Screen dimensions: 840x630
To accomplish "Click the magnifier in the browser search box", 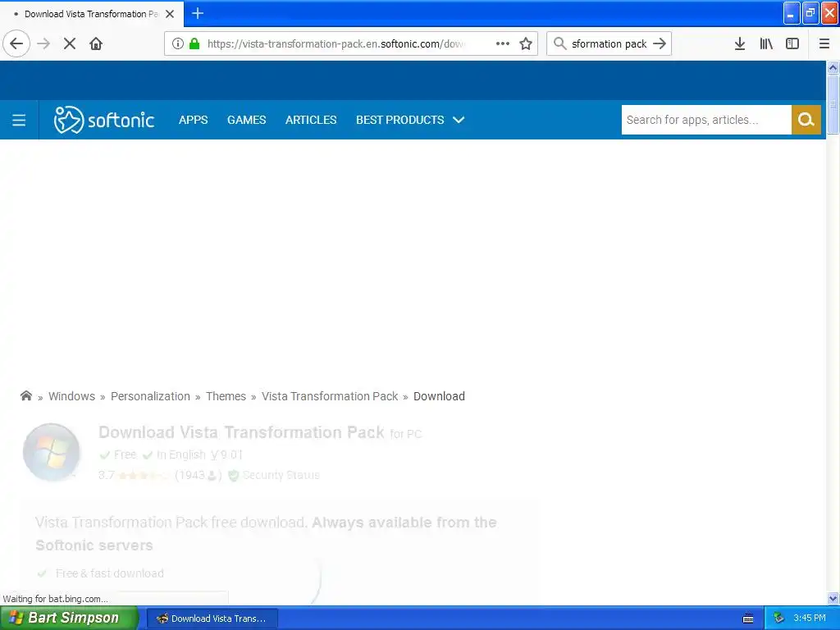I will point(559,43).
